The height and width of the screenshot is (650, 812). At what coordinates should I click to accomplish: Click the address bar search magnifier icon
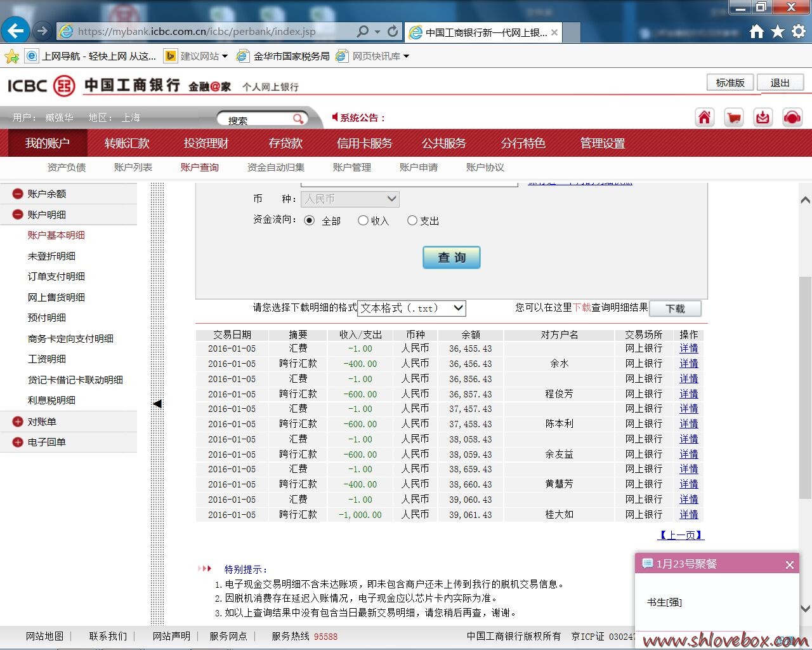(363, 31)
